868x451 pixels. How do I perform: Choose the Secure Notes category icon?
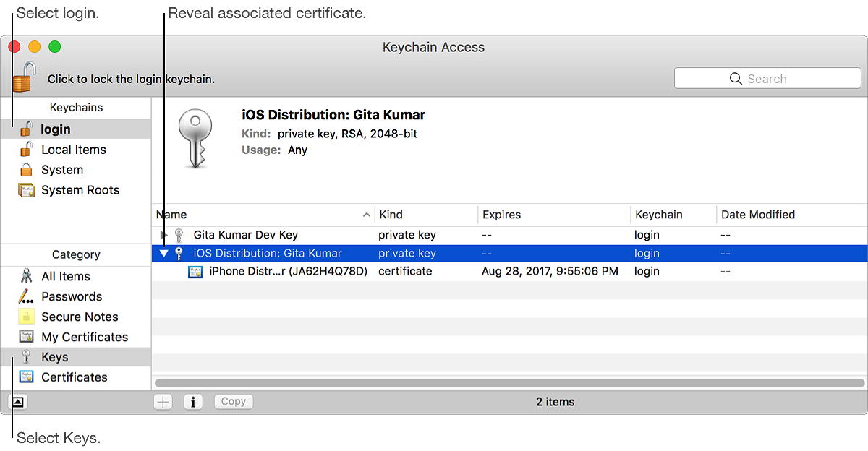point(26,317)
